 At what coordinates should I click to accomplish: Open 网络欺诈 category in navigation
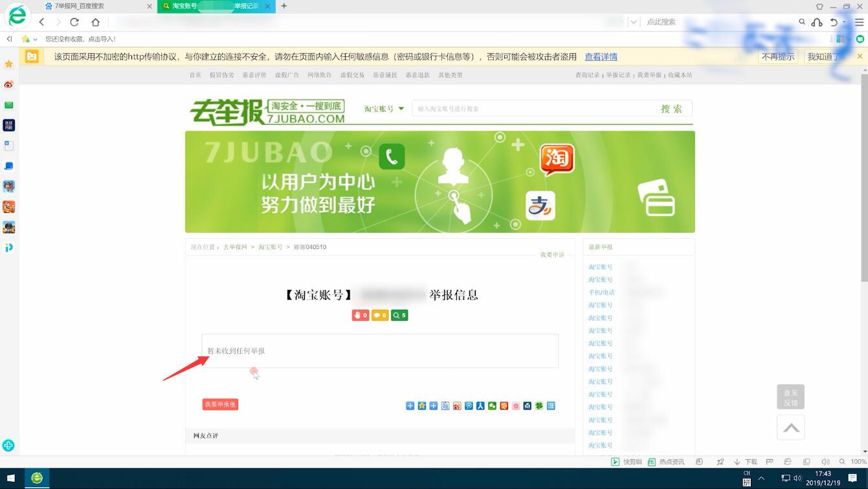[x=320, y=75]
